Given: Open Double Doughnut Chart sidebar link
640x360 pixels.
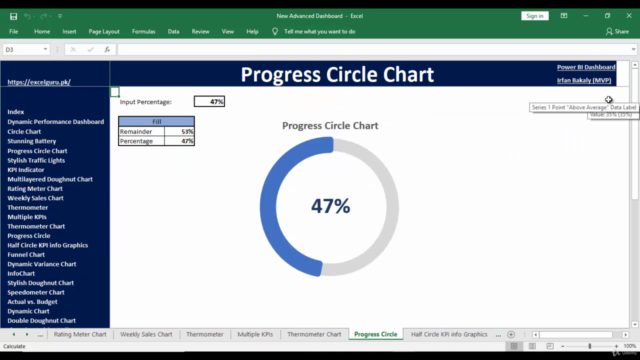Looking at the screenshot, I should 41,321.
